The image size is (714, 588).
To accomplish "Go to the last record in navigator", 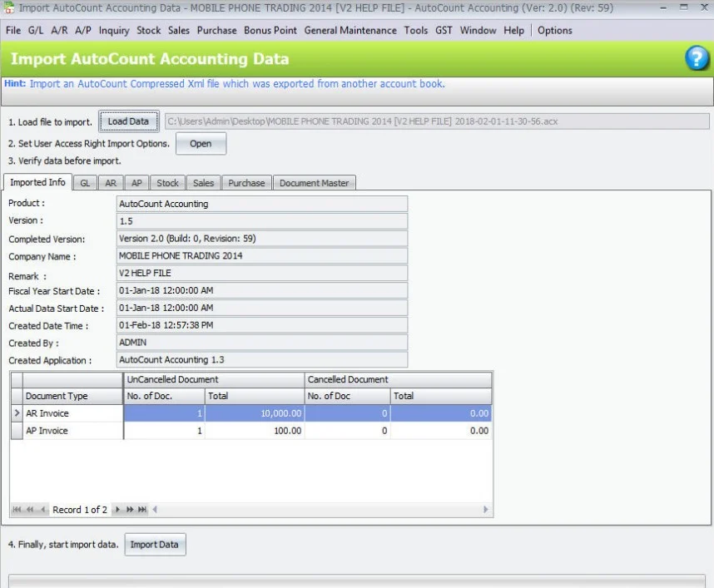I will tap(142, 509).
